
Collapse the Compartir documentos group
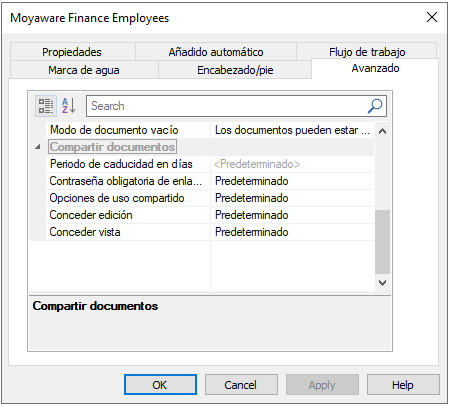click(x=38, y=147)
